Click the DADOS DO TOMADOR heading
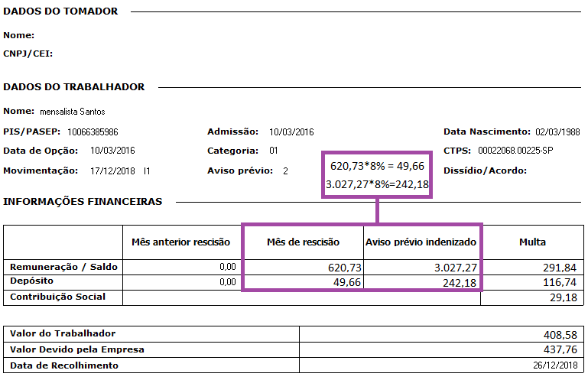Screen dimensions: 588x380 coord(60,11)
